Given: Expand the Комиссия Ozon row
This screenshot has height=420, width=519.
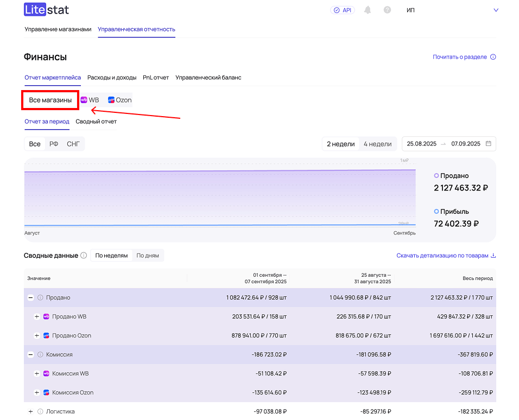Looking at the screenshot, I should tap(37, 392).
